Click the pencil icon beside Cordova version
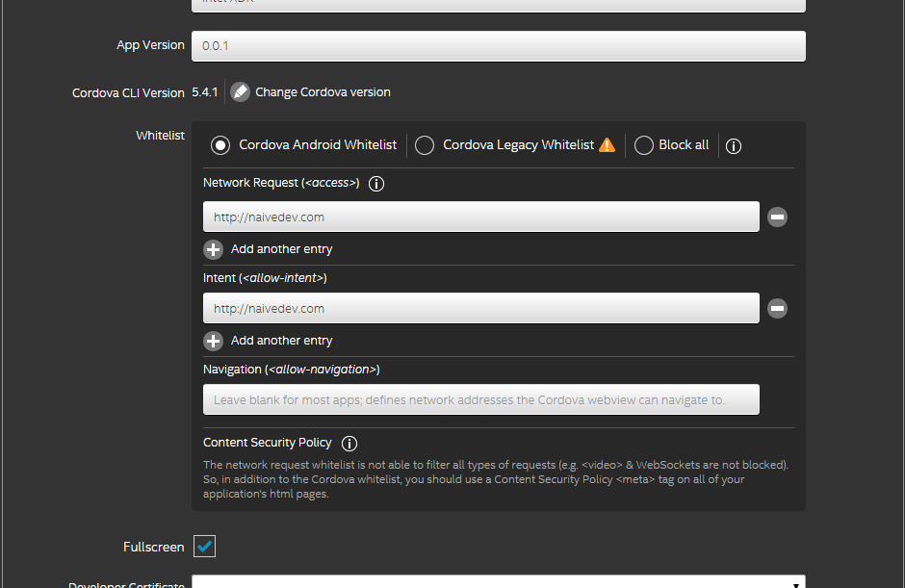The width and height of the screenshot is (905, 588). point(240,92)
